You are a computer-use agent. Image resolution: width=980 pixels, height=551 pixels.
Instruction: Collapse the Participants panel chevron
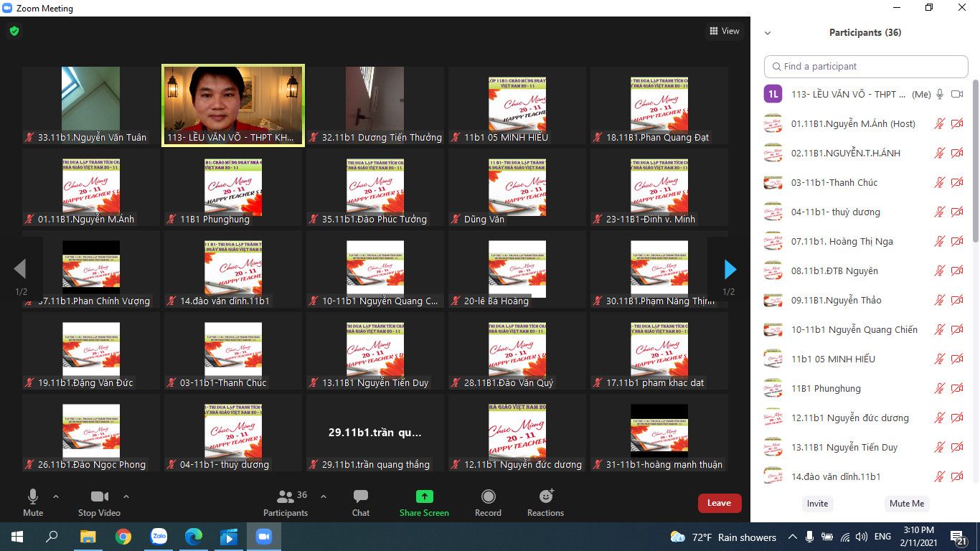(768, 33)
